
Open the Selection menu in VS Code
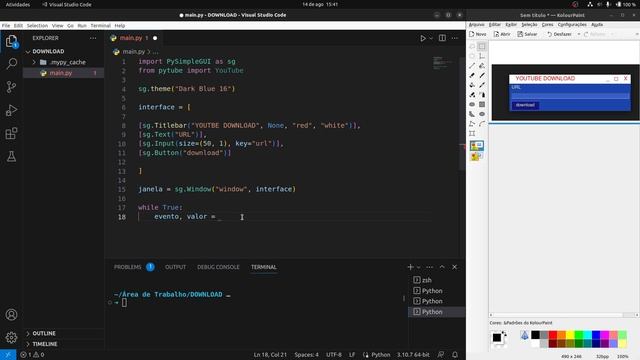pos(37,26)
